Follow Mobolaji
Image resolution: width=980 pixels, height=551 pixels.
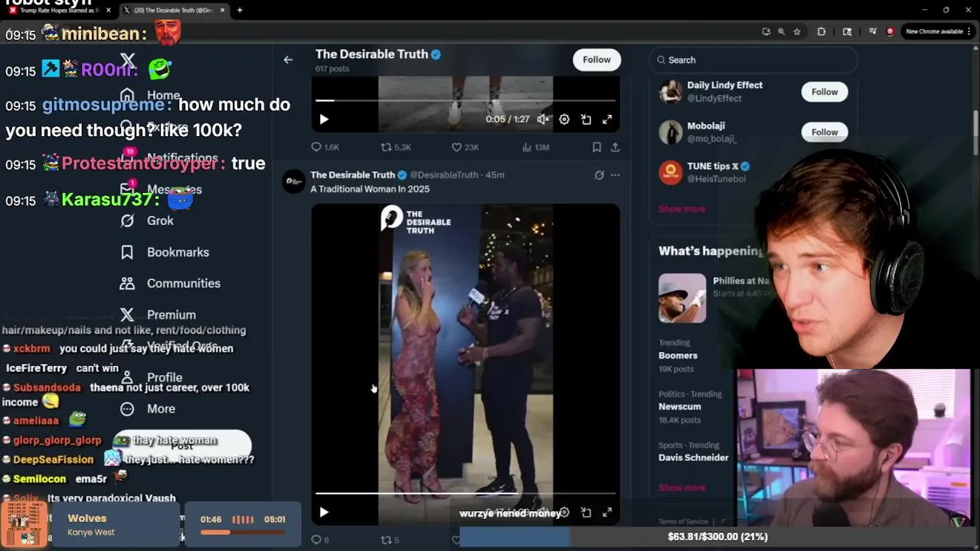pos(825,132)
